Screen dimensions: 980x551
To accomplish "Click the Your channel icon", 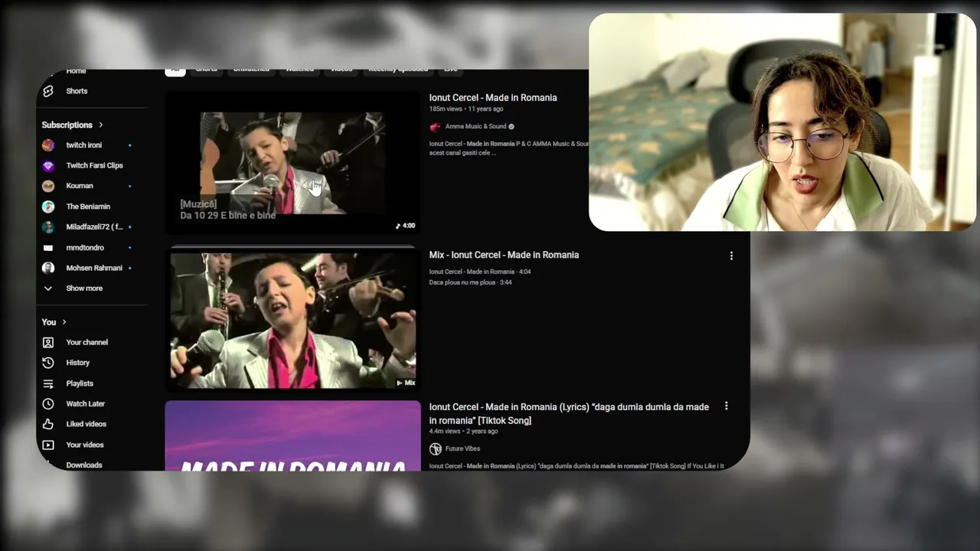I will pyautogui.click(x=48, y=342).
